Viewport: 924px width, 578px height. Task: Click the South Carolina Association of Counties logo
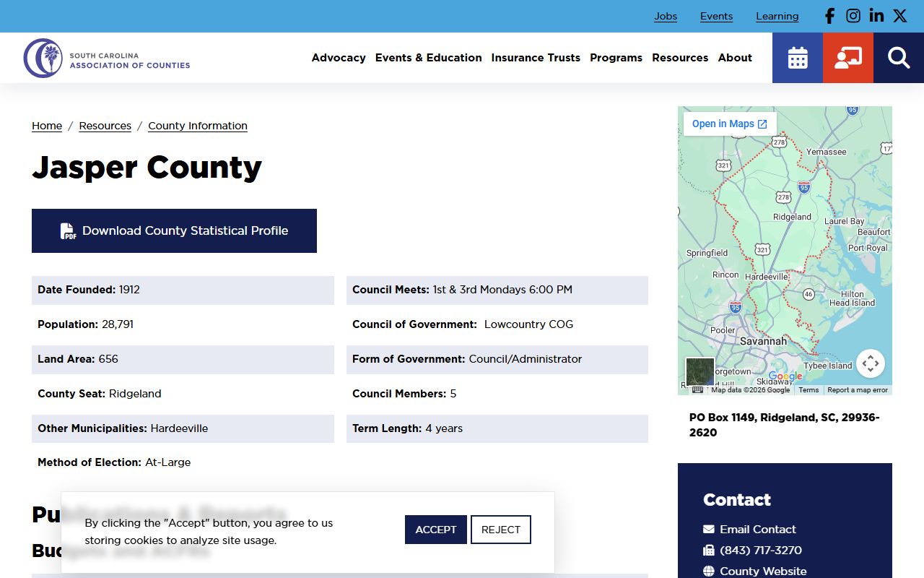(x=107, y=59)
